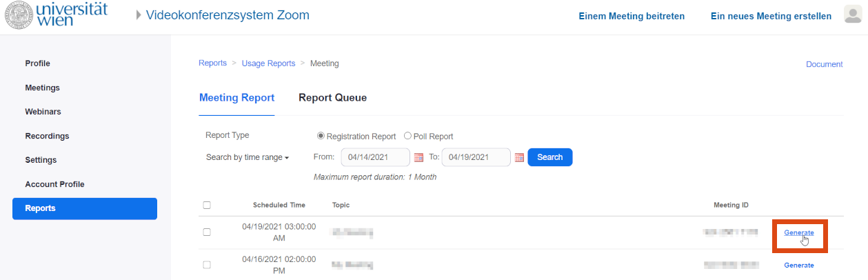
Task: Select the Meeting Report tab
Action: [236, 98]
